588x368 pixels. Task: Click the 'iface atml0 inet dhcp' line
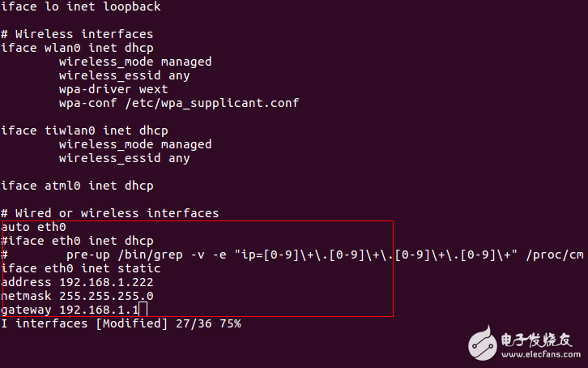click(x=77, y=186)
